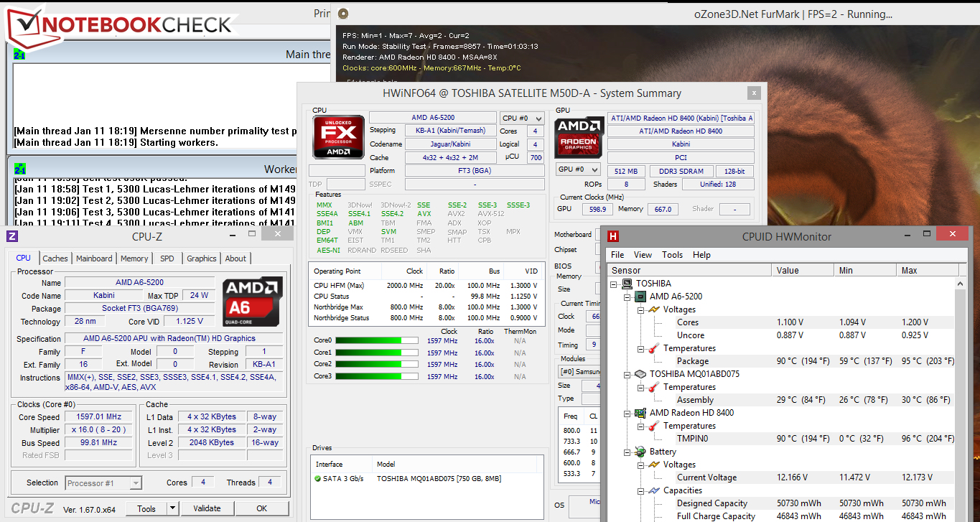Click the Voltages icon under Battery
The width and height of the screenshot is (980, 522).
coord(654,465)
